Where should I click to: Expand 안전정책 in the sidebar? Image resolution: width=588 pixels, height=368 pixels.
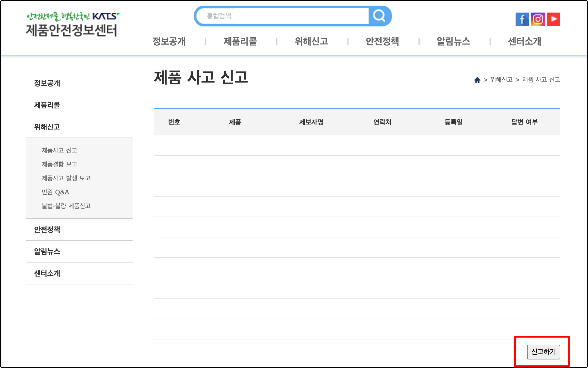click(79, 229)
